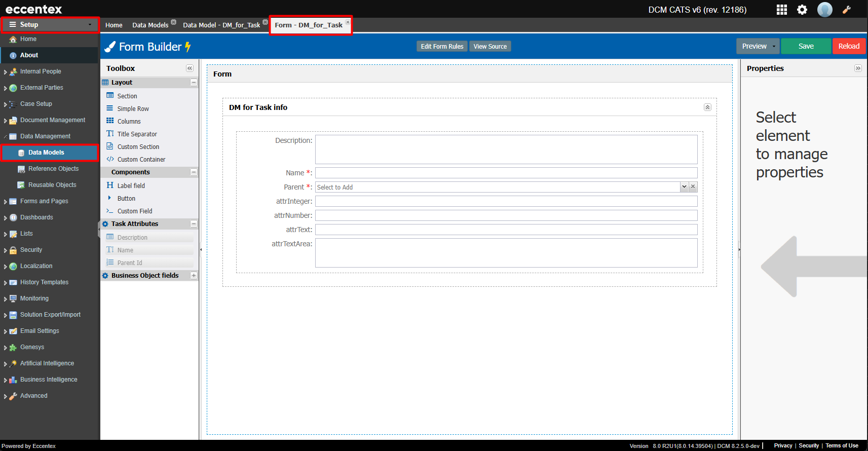Click the Custom Container code icon
868x451 pixels.
(110, 159)
